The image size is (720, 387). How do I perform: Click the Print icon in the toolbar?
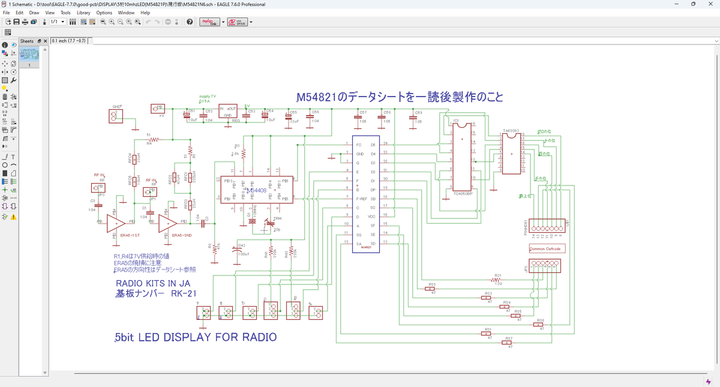point(25,22)
